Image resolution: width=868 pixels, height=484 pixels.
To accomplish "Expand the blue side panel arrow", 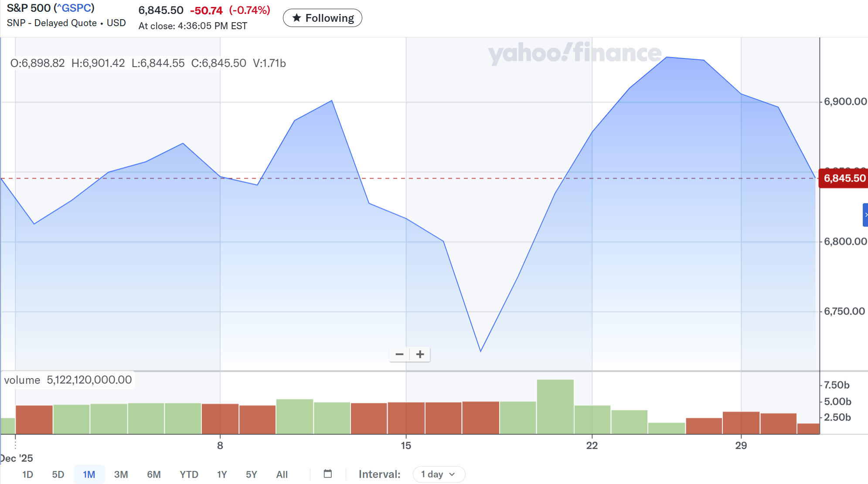I will (865, 215).
